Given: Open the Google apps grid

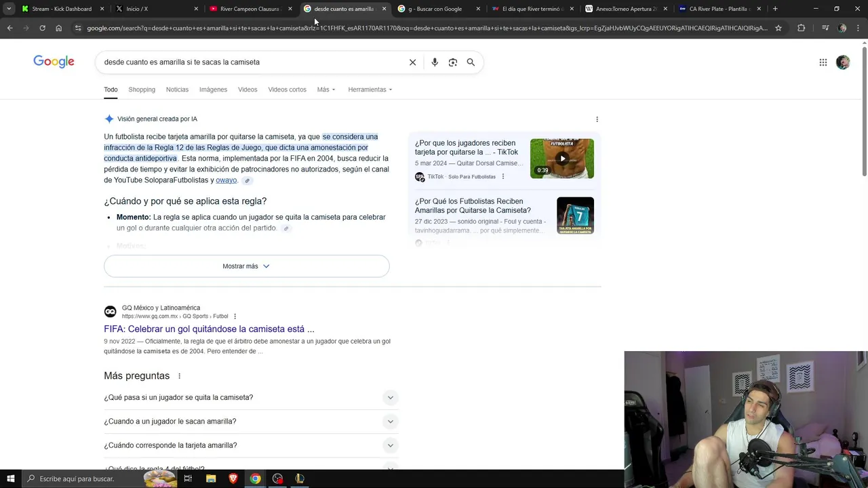Looking at the screenshot, I should 823,62.
